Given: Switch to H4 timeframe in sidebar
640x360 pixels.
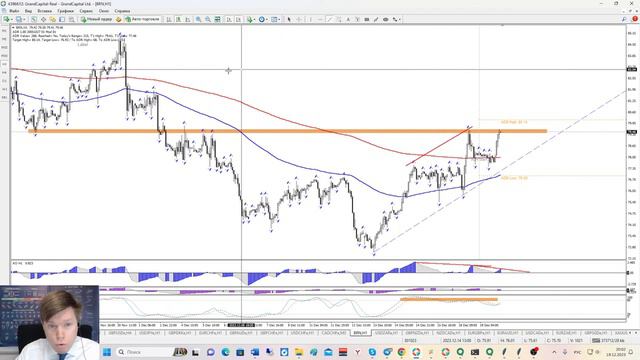Looking at the screenshot, I should pyautogui.click(x=4, y=72).
